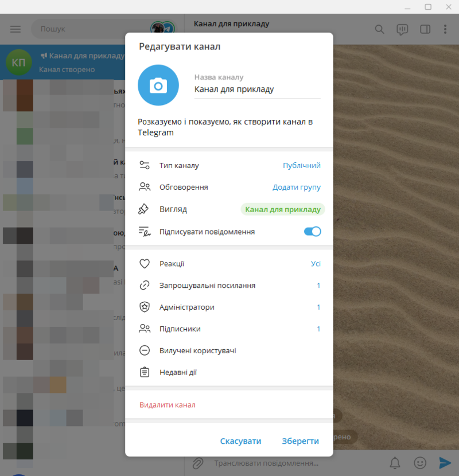Screen dimensions: 459x476
Task: Click the recent actions clipboard icon
Action: [x=144, y=372]
